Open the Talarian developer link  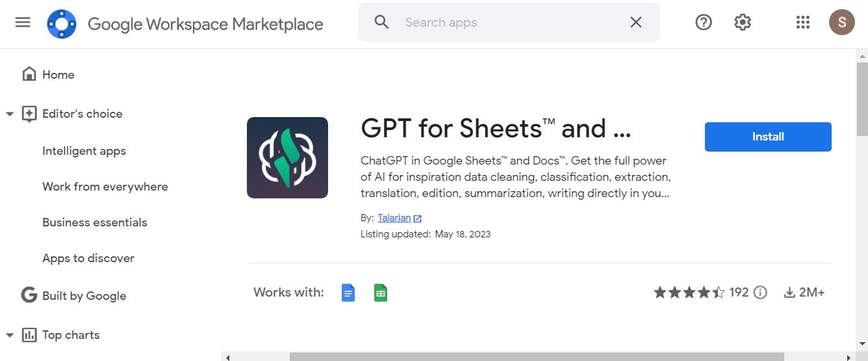(x=394, y=218)
